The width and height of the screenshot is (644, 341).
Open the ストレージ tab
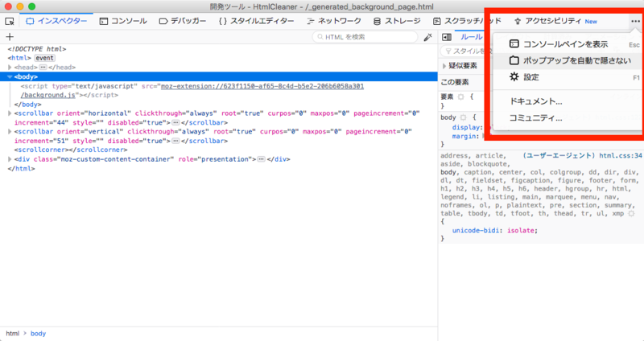tap(397, 21)
